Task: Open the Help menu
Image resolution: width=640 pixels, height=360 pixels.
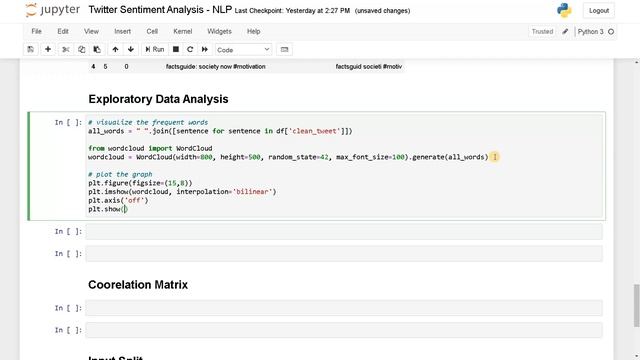Action: click(x=253, y=31)
